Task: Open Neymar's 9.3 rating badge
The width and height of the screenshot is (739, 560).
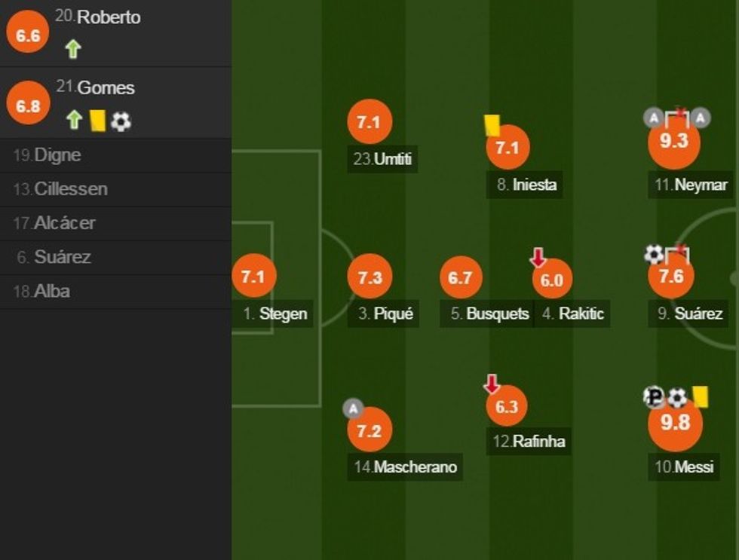Action: click(673, 142)
